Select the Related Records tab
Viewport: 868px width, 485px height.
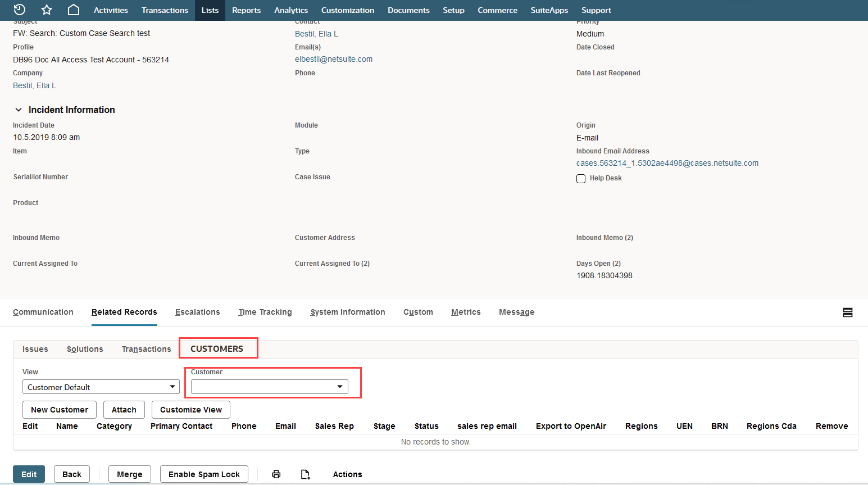[124, 312]
